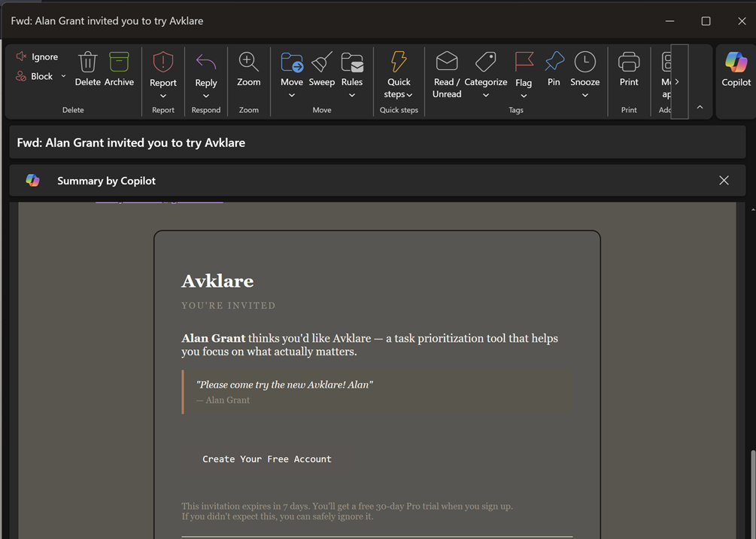Screen dimensions: 756x539
Task: Expand the Move dropdown chevron
Action: click(292, 96)
